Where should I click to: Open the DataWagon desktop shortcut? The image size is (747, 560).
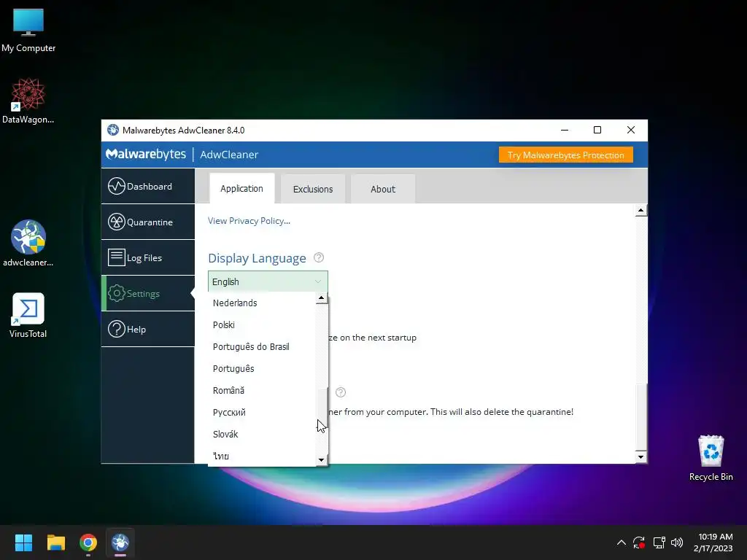click(x=28, y=101)
